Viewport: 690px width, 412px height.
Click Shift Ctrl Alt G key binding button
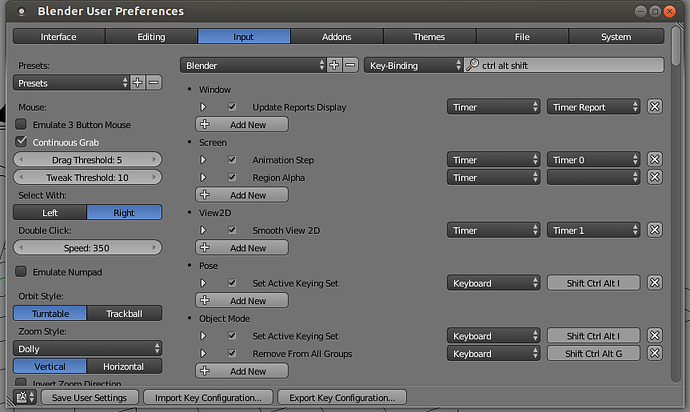point(593,353)
